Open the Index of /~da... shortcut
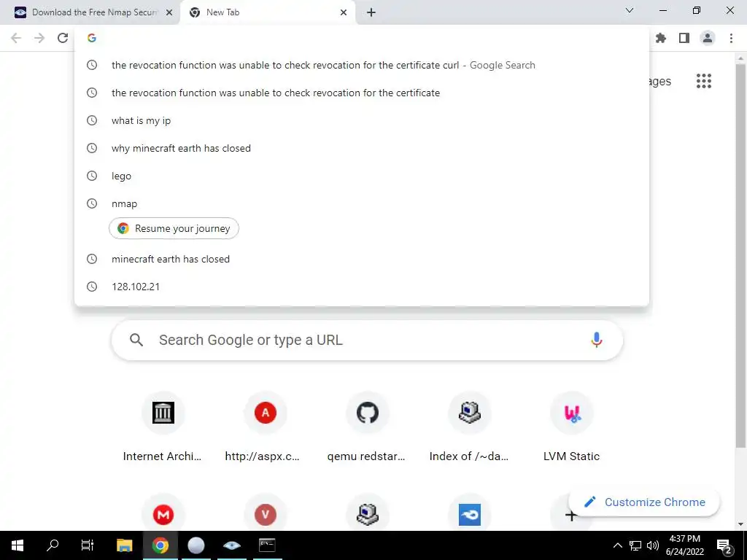Image resolution: width=747 pixels, height=560 pixels. pyautogui.click(x=469, y=427)
